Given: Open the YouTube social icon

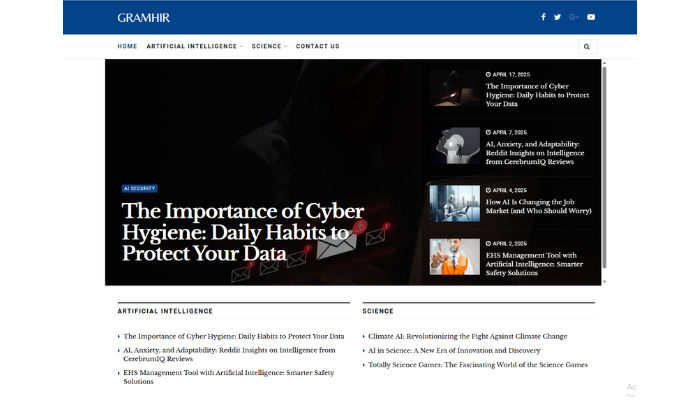Looking at the screenshot, I should tap(591, 17).
